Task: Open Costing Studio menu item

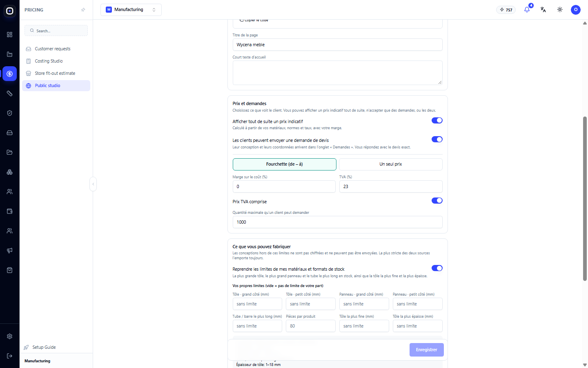Action: point(56,61)
